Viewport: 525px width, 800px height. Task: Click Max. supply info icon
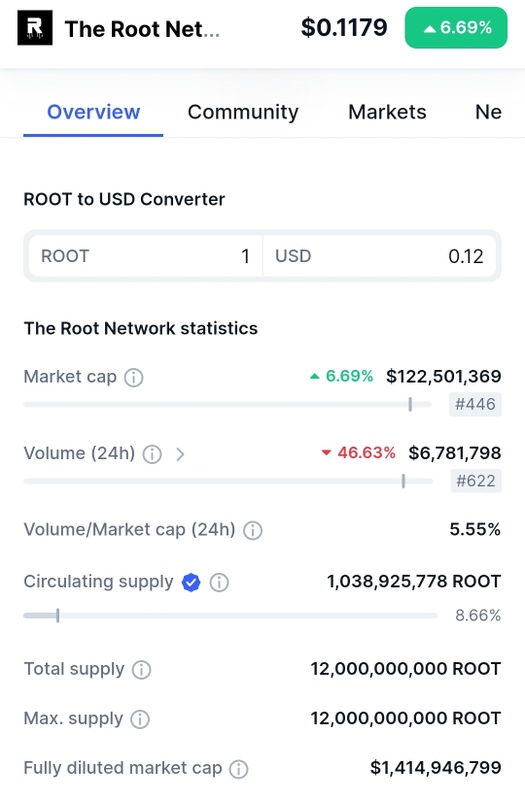tap(140, 719)
